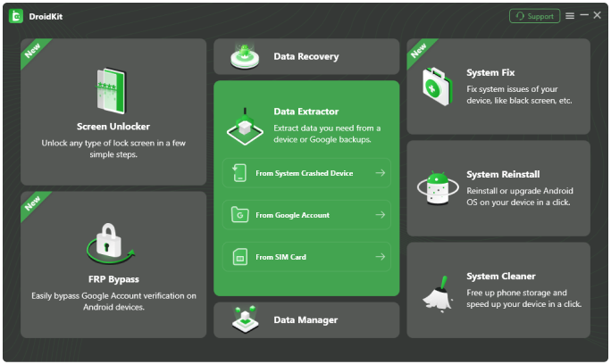Screen dimensions: 611x364
Task: Choose From Google Account option
Action: 306,214
